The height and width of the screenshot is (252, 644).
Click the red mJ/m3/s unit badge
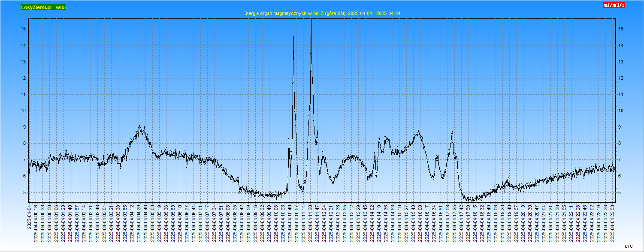pos(614,5)
